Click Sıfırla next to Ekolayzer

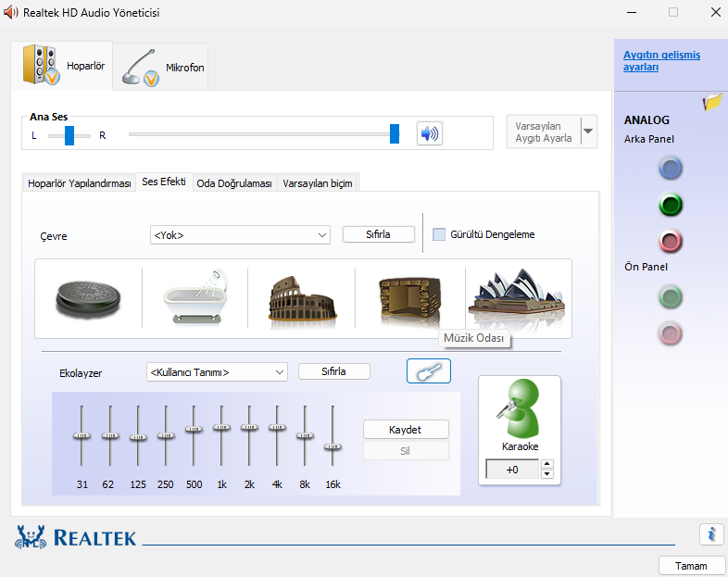click(x=333, y=371)
